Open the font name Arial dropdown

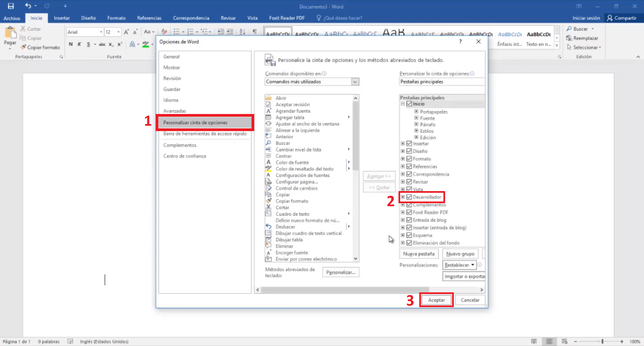101,32
